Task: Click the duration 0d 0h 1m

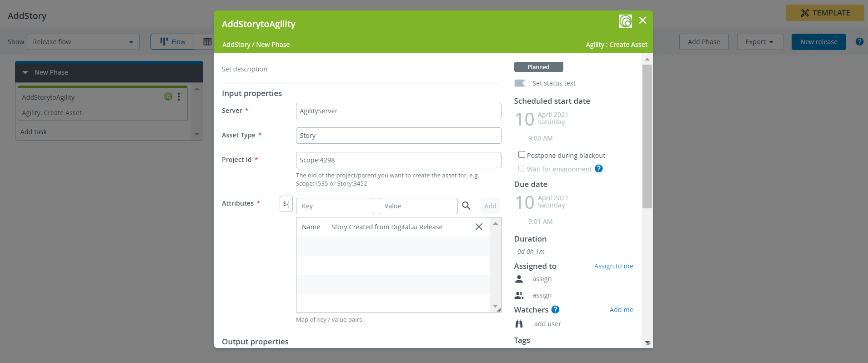Action: (531, 252)
